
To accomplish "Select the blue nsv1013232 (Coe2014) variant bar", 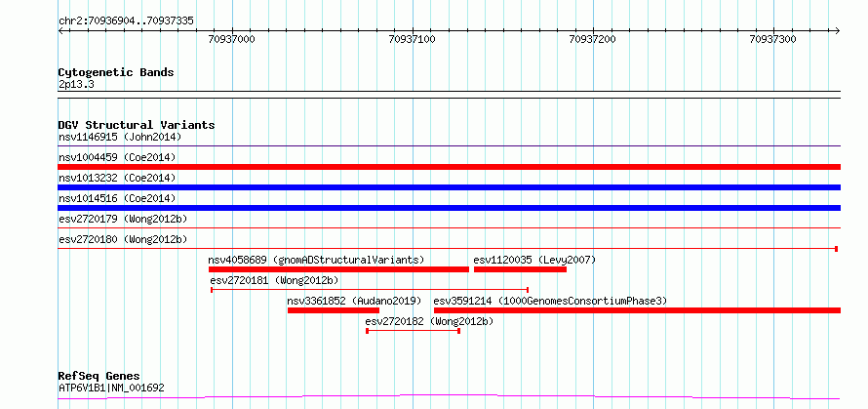I will point(449,187).
